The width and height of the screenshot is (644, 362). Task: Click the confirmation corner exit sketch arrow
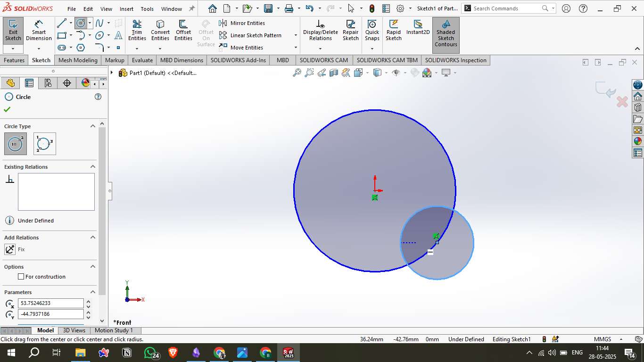pyautogui.click(x=605, y=90)
